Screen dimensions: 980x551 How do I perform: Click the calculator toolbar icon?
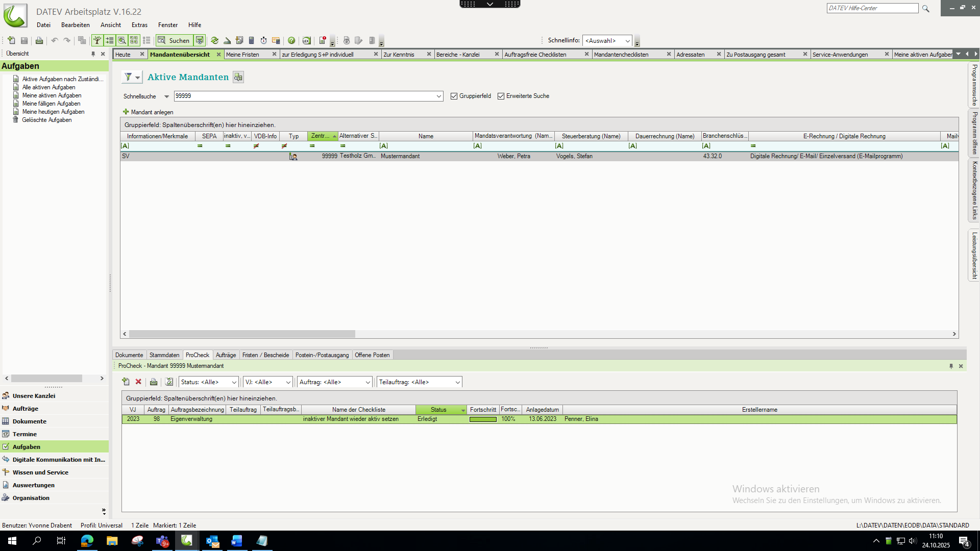pyautogui.click(x=252, y=41)
